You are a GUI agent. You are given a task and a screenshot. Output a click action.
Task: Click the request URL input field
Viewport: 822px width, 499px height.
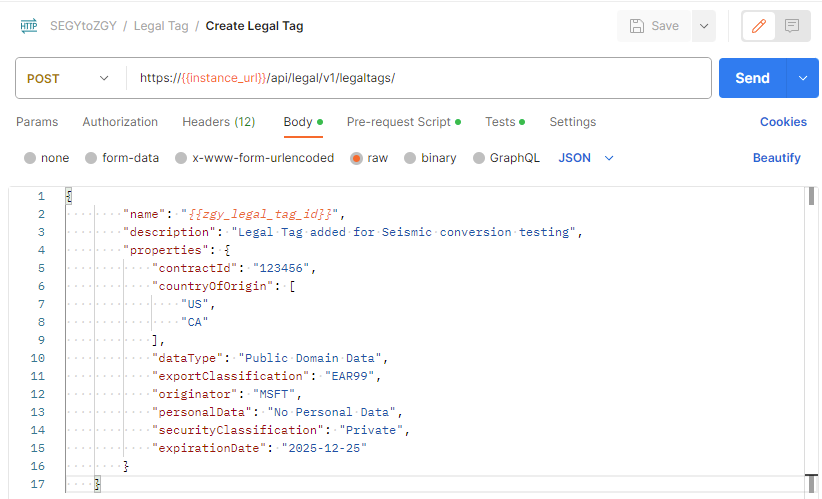point(420,78)
